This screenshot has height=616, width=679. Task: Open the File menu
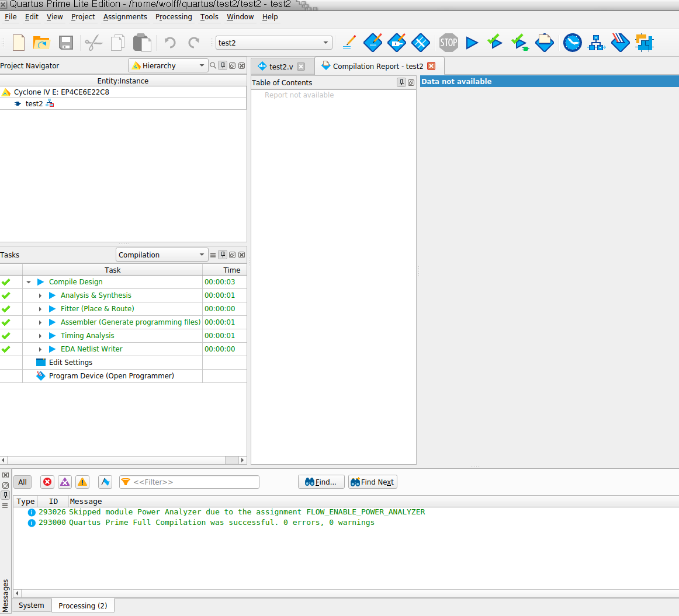tap(11, 17)
